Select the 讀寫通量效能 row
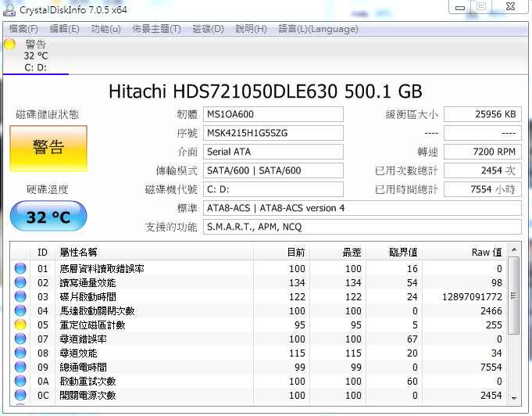Image resolution: width=532 pixels, height=416 pixels. tap(259, 282)
